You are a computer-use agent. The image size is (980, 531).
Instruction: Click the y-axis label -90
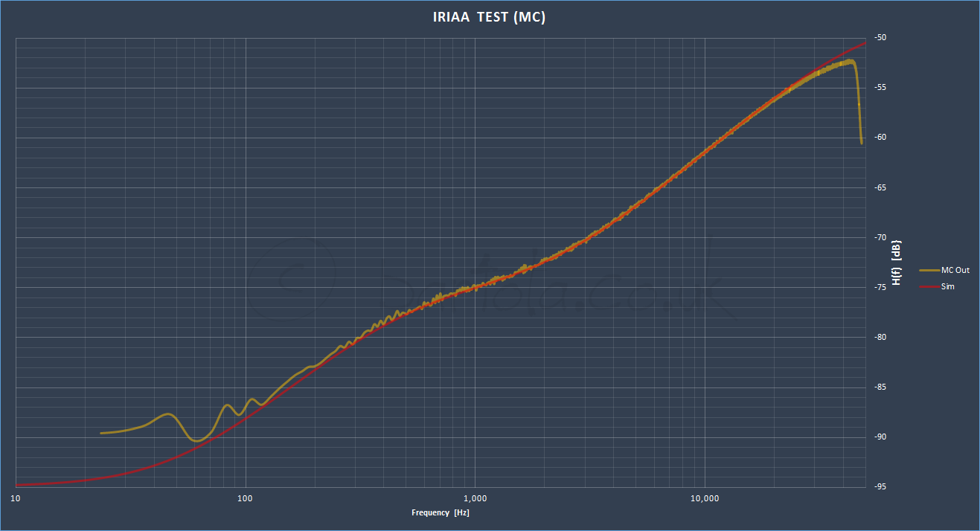pos(880,437)
